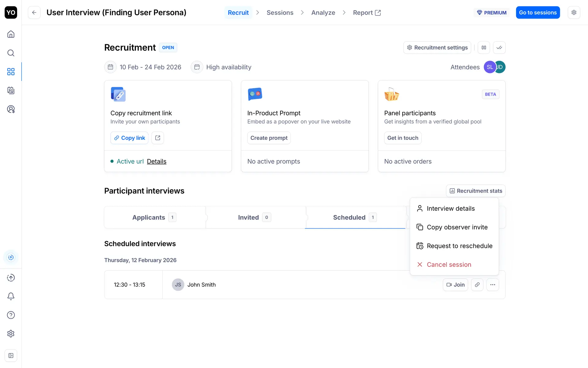Click the back arrow button
This screenshot has width=588, height=368.
(x=34, y=13)
